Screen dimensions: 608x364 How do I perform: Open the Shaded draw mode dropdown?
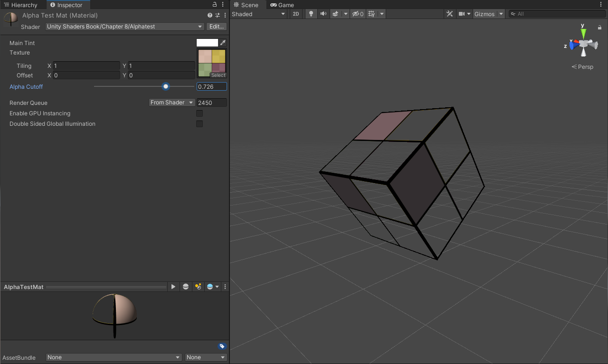click(259, 14)
